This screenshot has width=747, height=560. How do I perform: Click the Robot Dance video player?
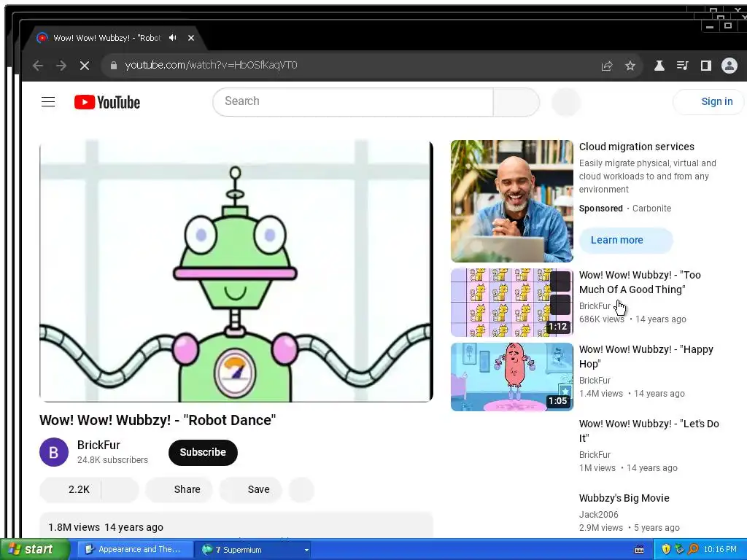point(236,271)
